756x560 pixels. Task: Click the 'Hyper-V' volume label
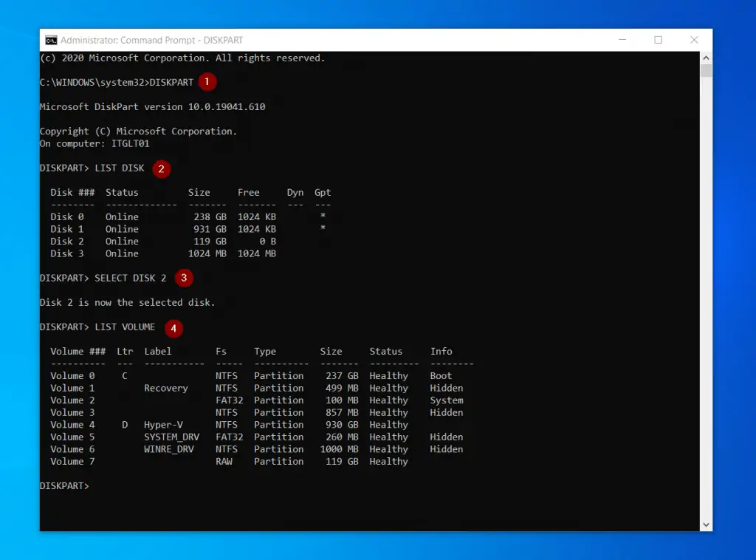[x=163, y=425]
